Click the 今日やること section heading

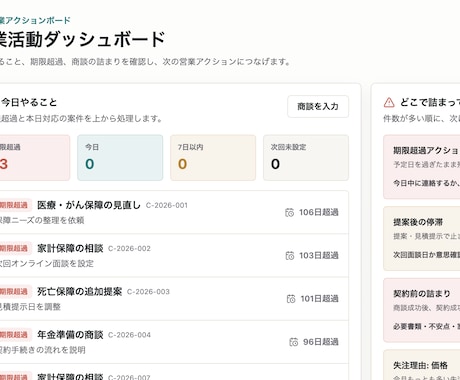tap(29, 102)
